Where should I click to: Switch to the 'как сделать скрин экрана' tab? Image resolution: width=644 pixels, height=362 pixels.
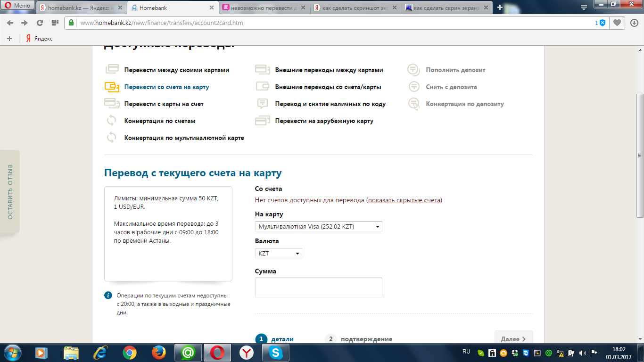[x=447, y=8]
